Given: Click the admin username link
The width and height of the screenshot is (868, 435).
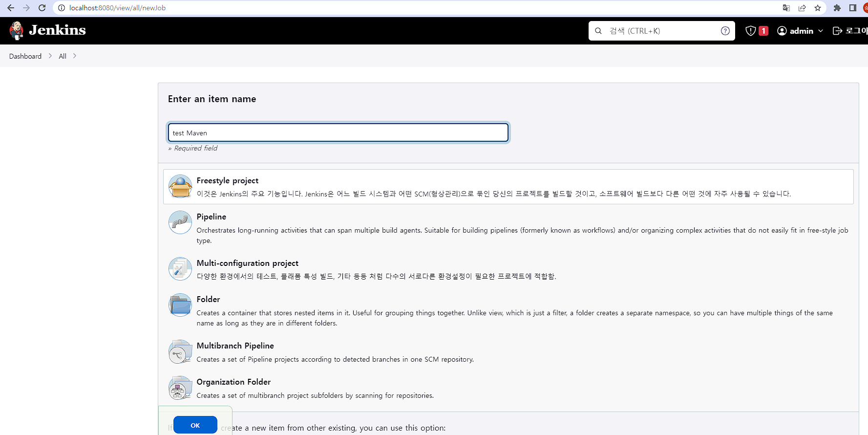Looking at the screenshot, I should tap(802, 31).
